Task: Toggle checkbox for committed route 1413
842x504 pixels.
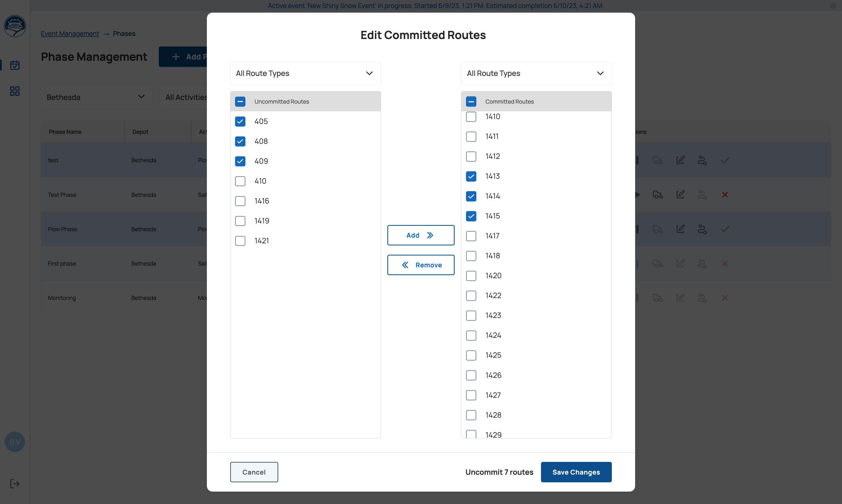Action: tap(471, 176)
